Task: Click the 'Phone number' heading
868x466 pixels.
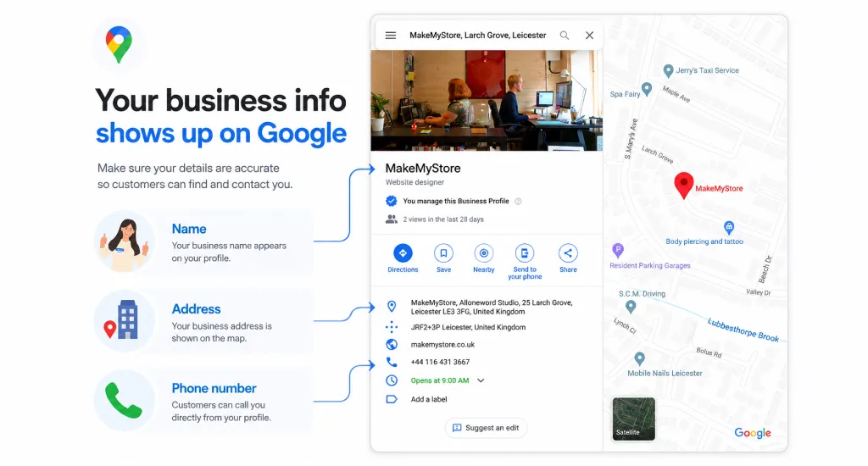Action: 214,389
